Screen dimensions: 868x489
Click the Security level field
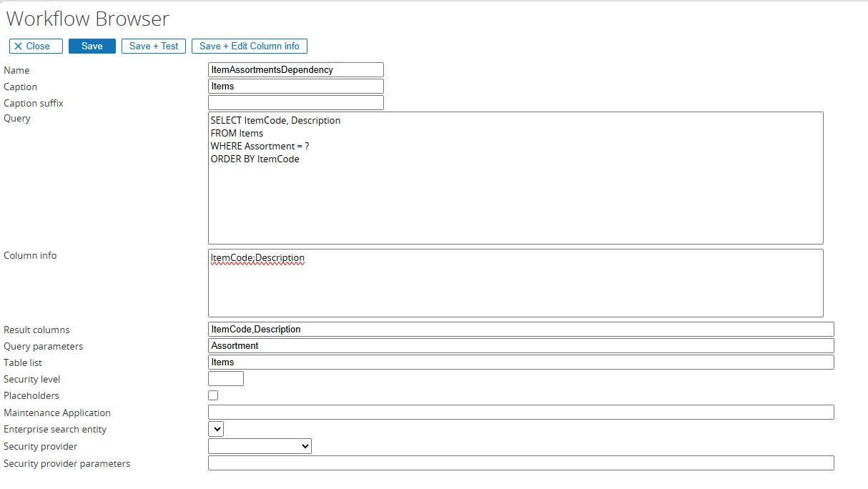[226, 378]
